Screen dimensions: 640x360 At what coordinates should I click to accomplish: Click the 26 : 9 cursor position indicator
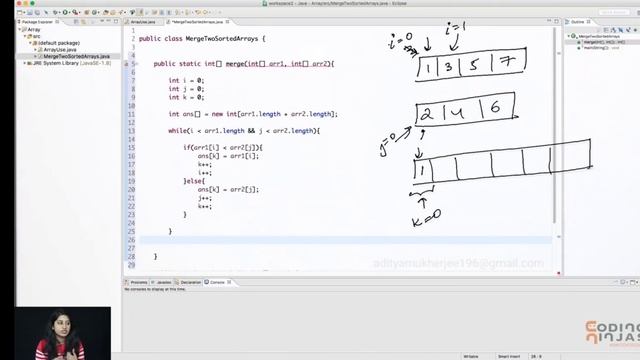(537, 356)
